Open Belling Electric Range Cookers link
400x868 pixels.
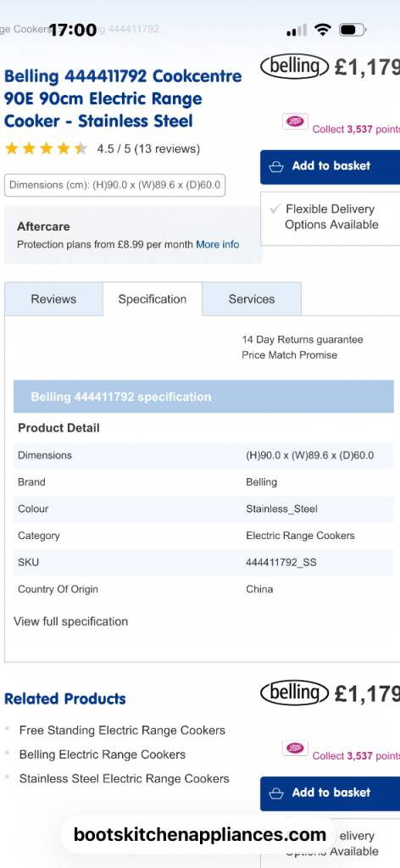point(103,754)
